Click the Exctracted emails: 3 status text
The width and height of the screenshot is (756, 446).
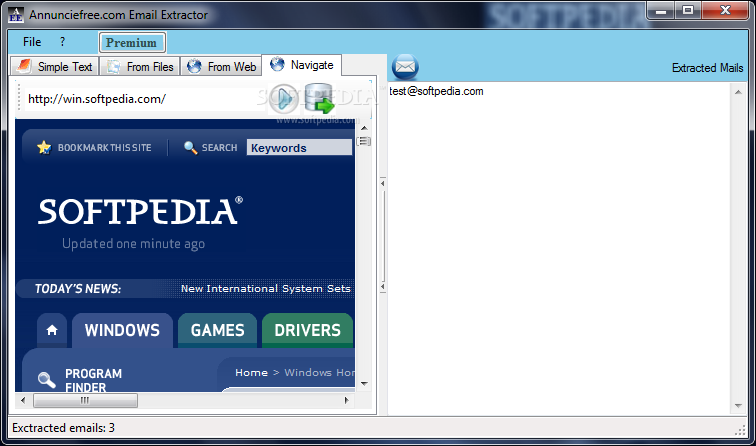pos(63,428)
